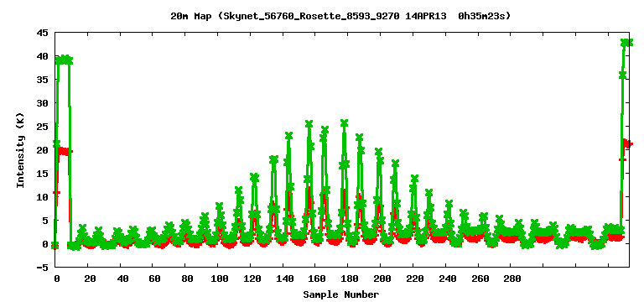Viewport: 644px width, 302px height.
Task: Click the tallest green peak near sample 178
Action: (x=344, y=122)
